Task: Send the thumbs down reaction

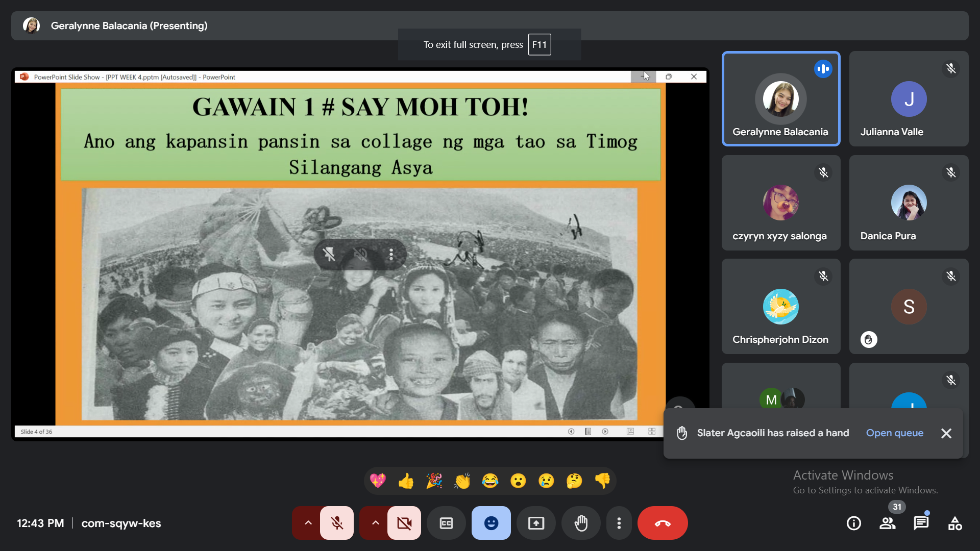Action: pyautogui.click(x=602, y=481)
